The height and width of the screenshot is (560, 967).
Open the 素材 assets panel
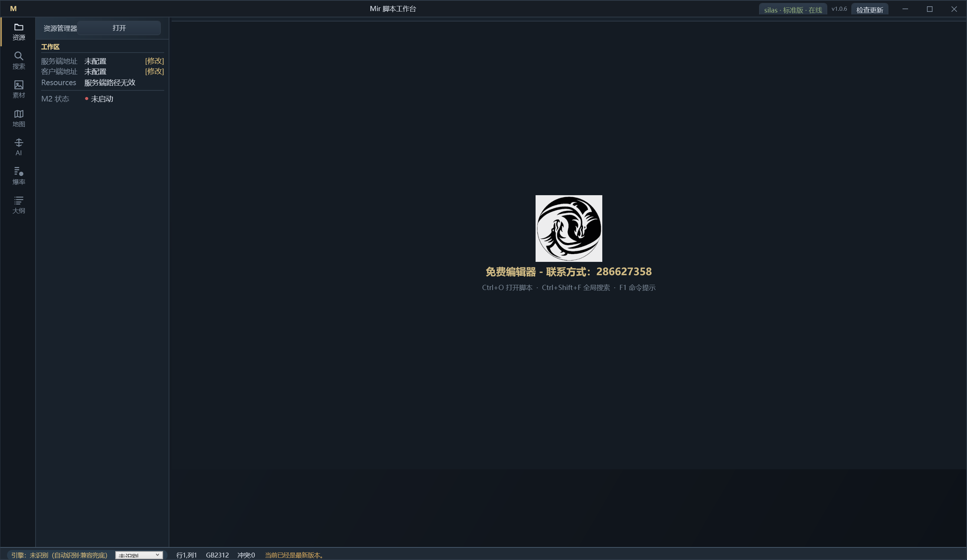pos(19,89)
